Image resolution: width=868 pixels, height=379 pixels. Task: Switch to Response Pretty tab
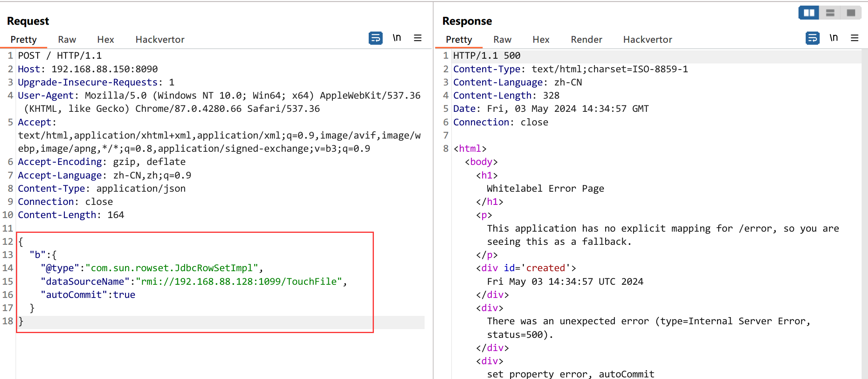459,40
